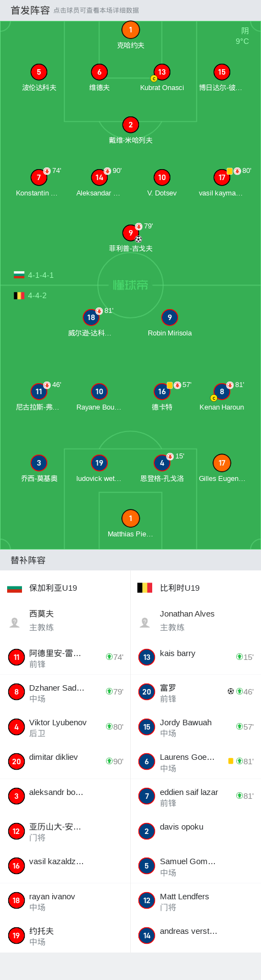This screenshot has height=980, width=261.
Task: Tap orange number 17 Gilles Eugen icon
Action: pos(221,463)
